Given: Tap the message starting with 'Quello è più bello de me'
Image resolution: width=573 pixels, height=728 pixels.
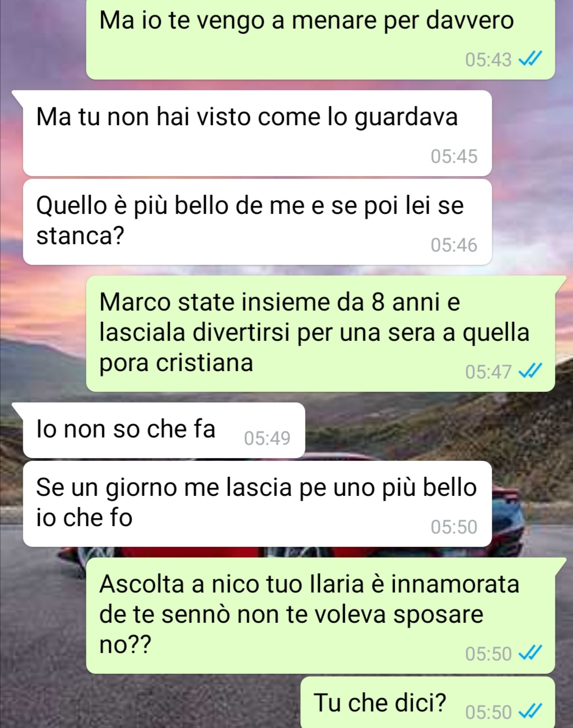Looking at the screenshot, I should [257, 222].
